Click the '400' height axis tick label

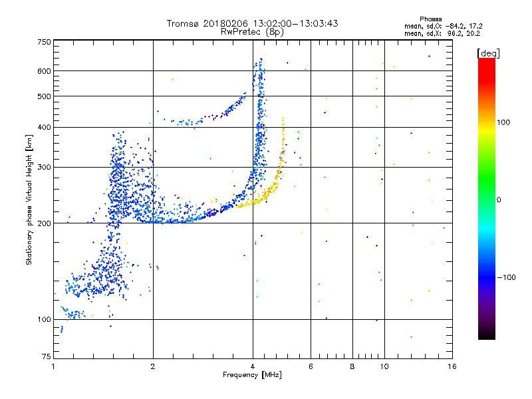(45, 127)
